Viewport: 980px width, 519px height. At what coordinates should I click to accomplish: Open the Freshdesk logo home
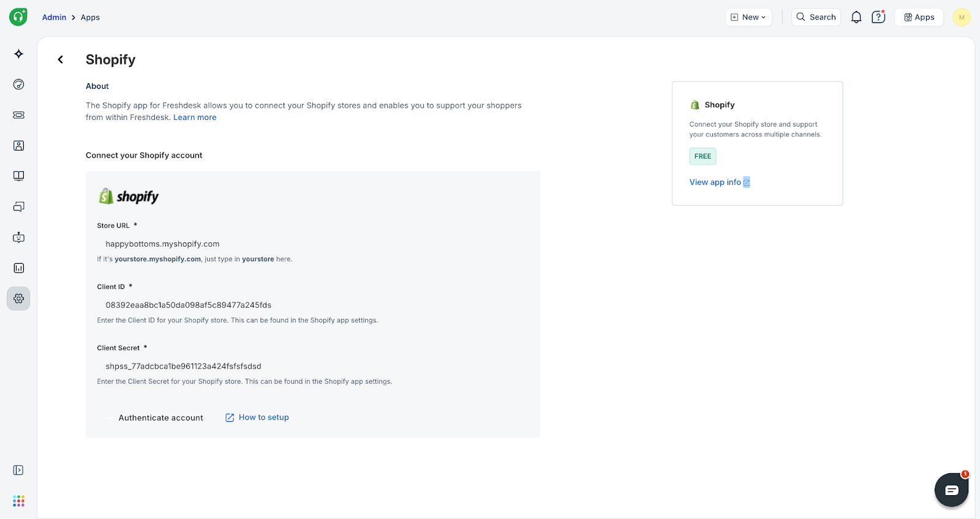pyautogui.click(x=18, y=17)
